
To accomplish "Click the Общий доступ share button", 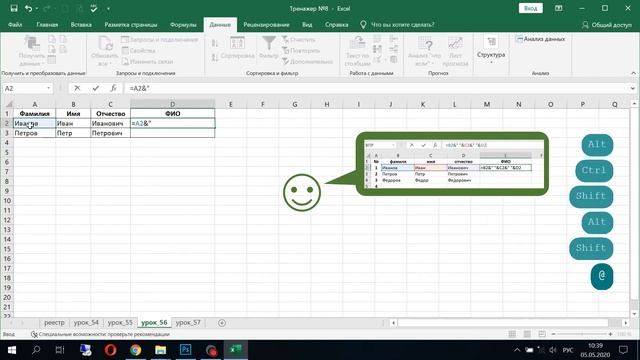I will point(607,25).
